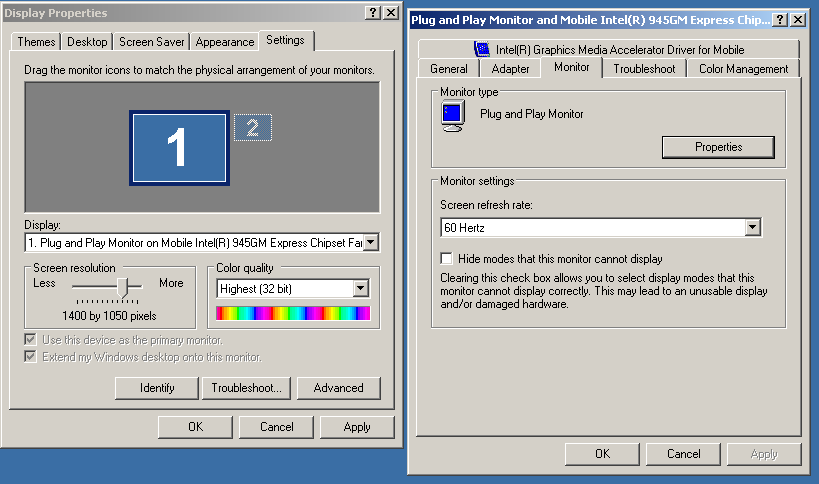Click the Intel Graphics Media Accelerator tab icon
The image size is (819, 484).
(482, 49)
